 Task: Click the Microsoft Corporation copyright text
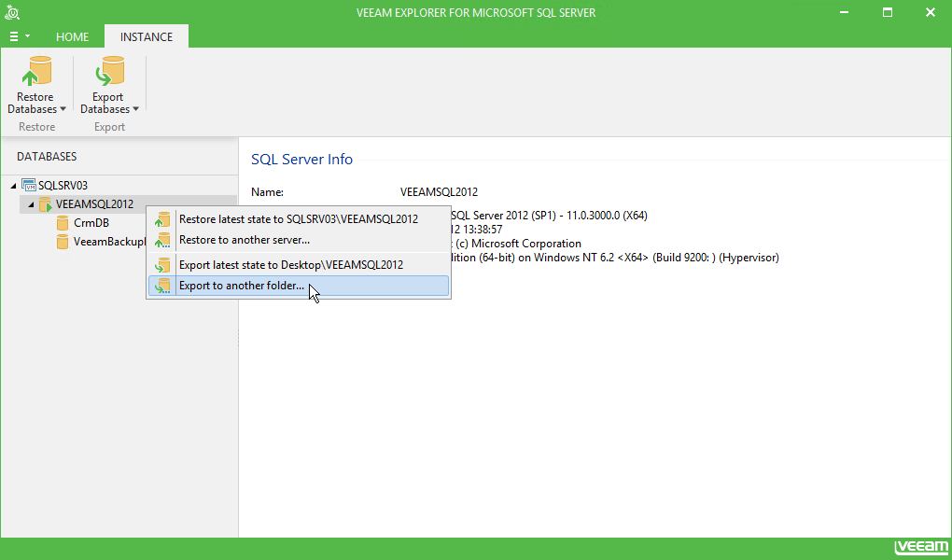click(x=519, y=244)
